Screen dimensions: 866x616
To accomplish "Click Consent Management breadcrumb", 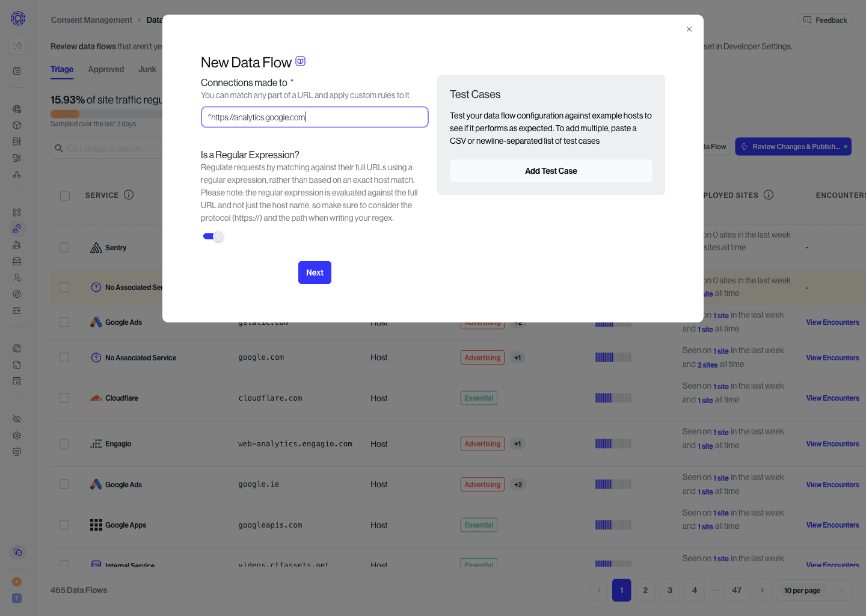I will pyautogui.click(x=91, y=20).
